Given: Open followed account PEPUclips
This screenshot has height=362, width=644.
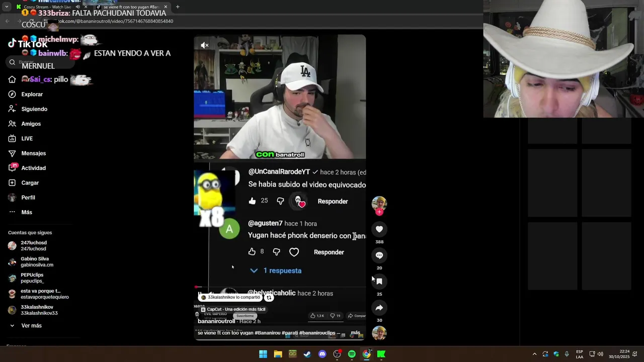Looking at the screenshot, I should tap(26, 278).
